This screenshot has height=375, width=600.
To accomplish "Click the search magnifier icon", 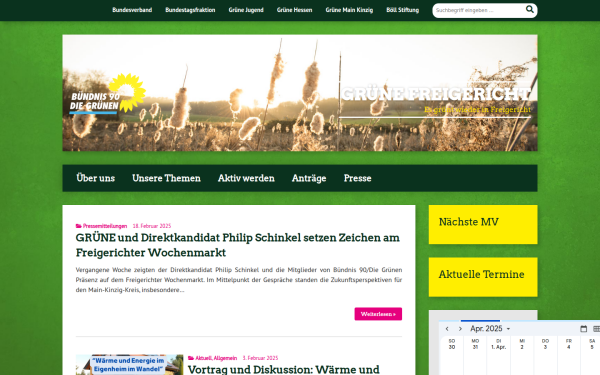I will click(530, 9).
